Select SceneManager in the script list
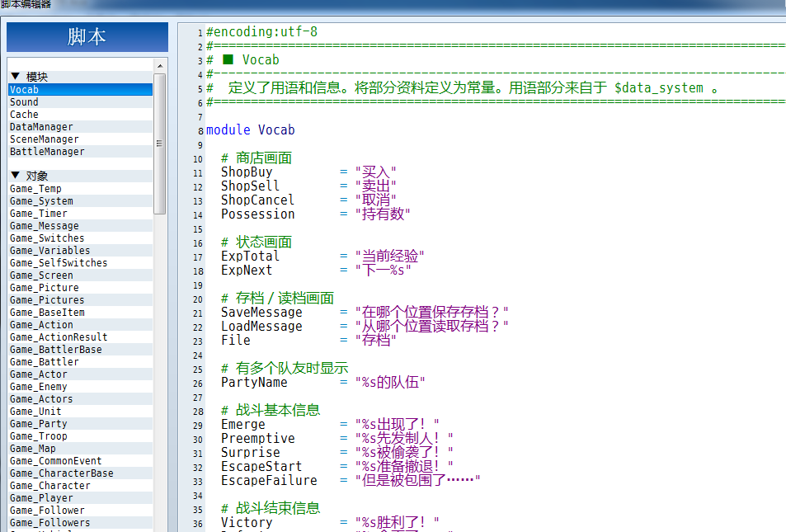Screen dimensions: 786x532 point(81,139)
